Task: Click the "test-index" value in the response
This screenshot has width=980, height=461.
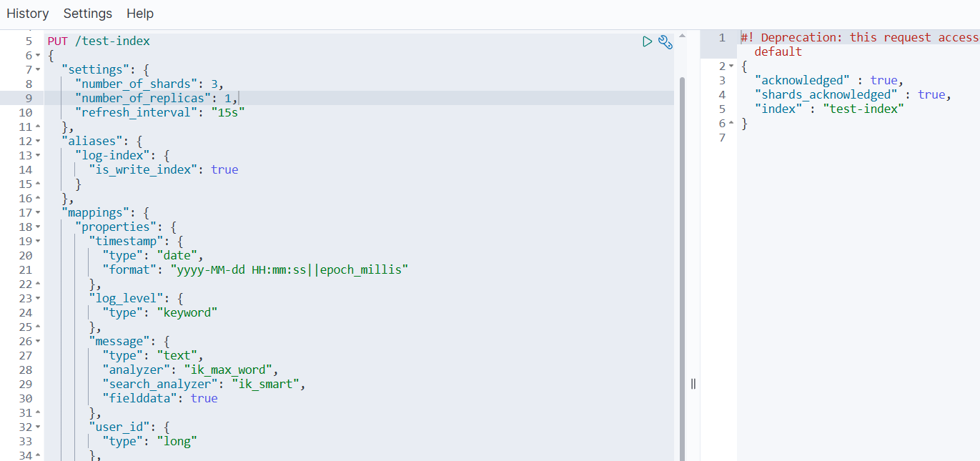Action: tap(863, 109)
